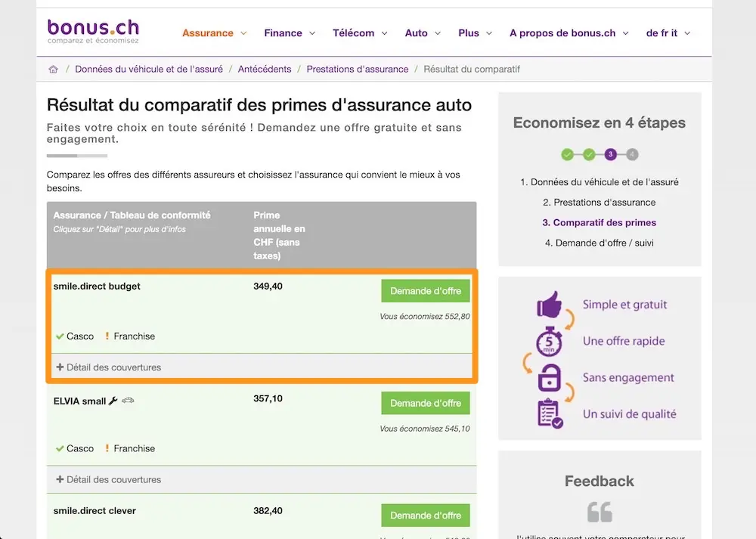Click the second green checkmark step circle
The image size is (756, 539).
click(x=589, y=155)
